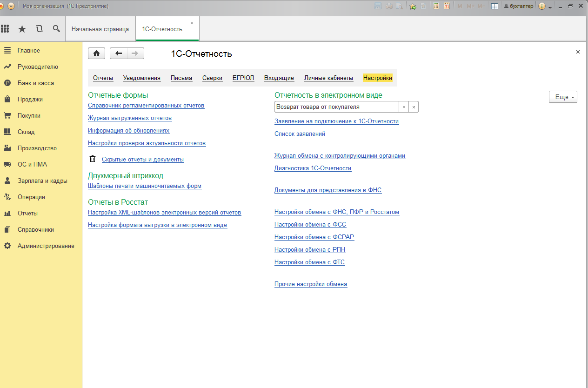Open the Favorites star panel
588x388 pixels.
pyautogui.click(x=22, y=29)
